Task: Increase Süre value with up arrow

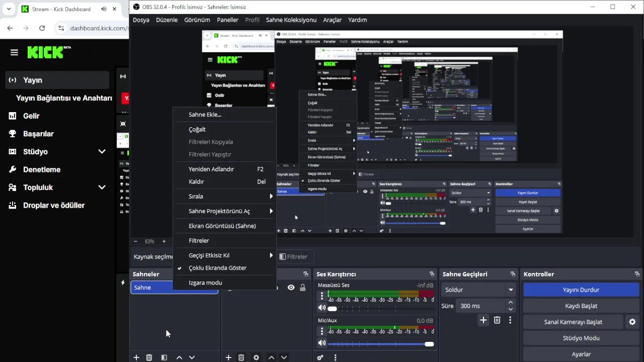Action: (x=511, y=303)
